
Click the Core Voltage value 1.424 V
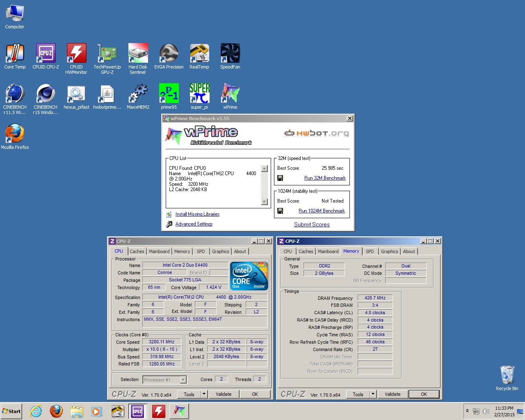[214, 288]
